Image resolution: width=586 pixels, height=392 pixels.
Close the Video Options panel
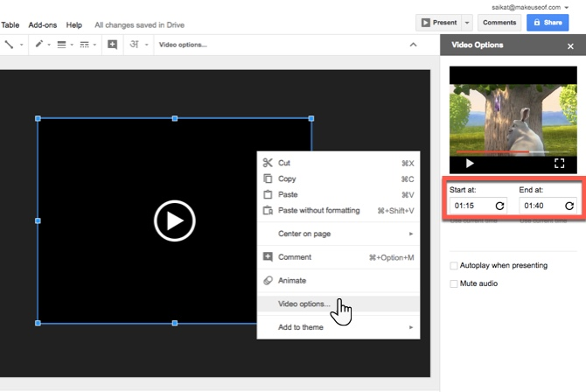tap(570, 45)
